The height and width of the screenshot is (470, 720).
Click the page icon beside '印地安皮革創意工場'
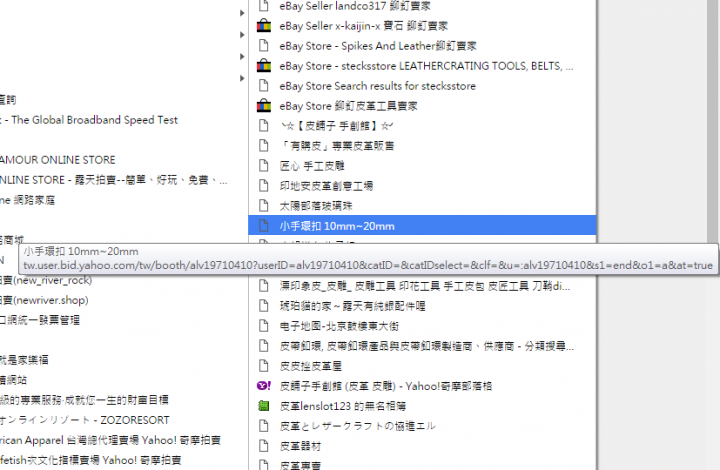coord(264,185)
